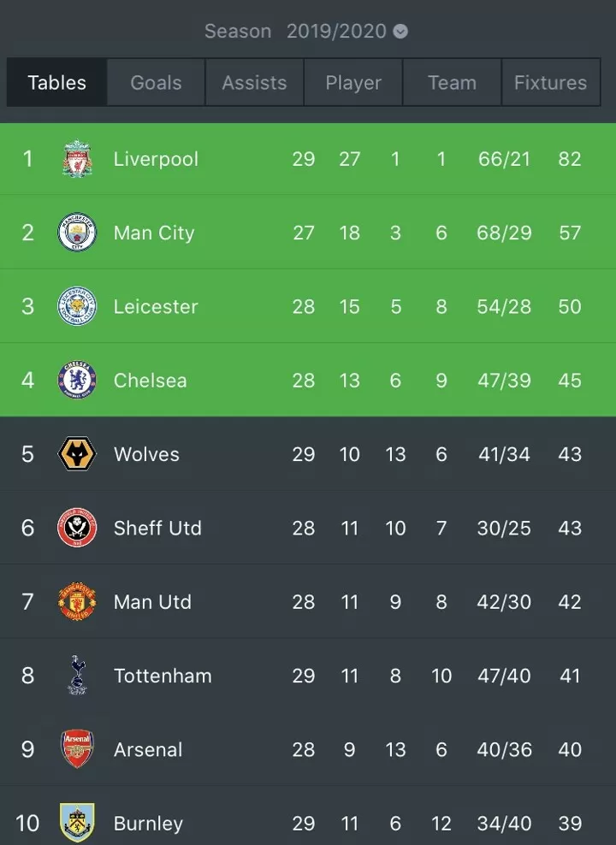616x845 pixels.
Task: Switch to the Goals tab
Action: point(156,82)
